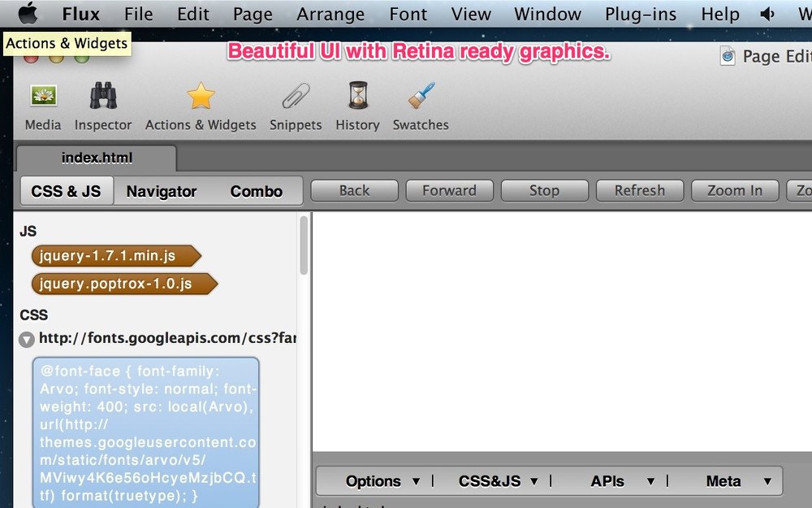Open the Arrange menu
This screenshot has height=508, width=812.
tap(330, 14)
